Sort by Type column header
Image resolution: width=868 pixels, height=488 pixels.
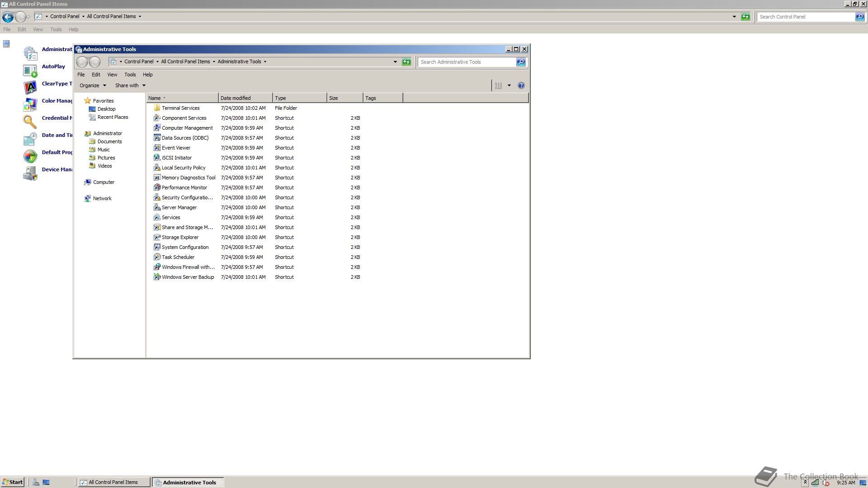click(300, 98)
